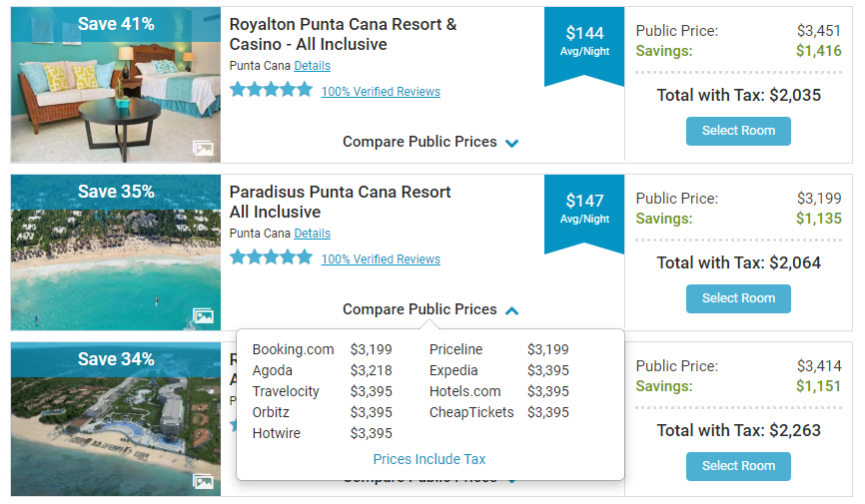Expand Compare Public Prices for Royalton
Screen dimensions: 865x504
click(x=431, y=142)
